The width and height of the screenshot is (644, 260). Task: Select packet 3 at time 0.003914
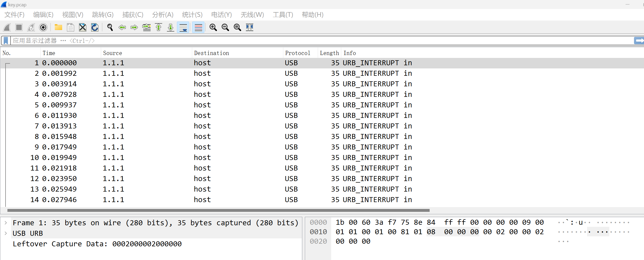322,84
